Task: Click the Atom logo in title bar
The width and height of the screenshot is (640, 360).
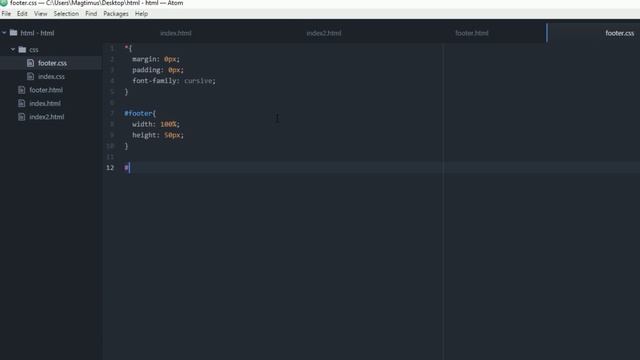Action: click(x=4, y=3)
